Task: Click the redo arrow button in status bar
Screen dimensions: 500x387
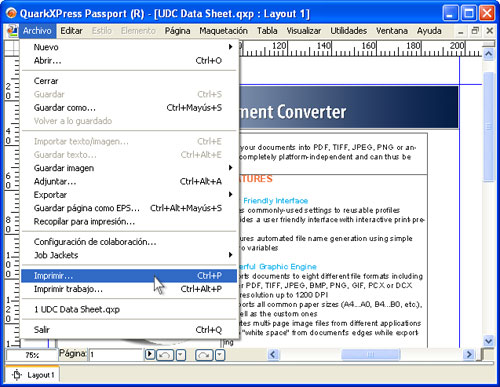Action: [x=204, y=355]
